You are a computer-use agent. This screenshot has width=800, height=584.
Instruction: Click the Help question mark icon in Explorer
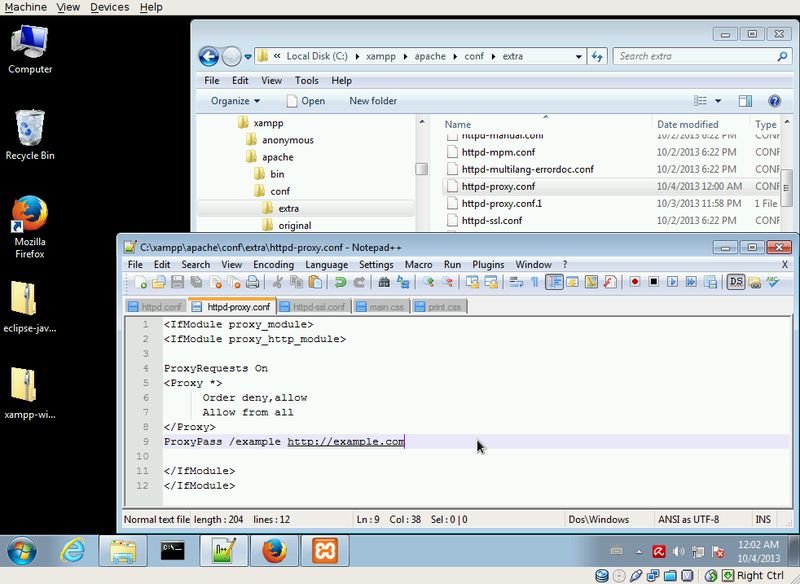click(774, 101)
